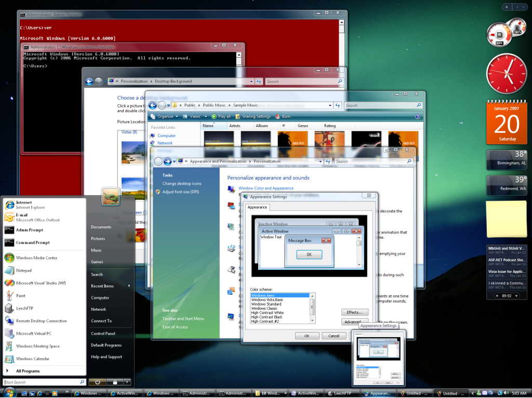This screenshot has width=532, height=398.
Task: Open Sharing Settings in explorer toolbar
Action: (253, 117)
